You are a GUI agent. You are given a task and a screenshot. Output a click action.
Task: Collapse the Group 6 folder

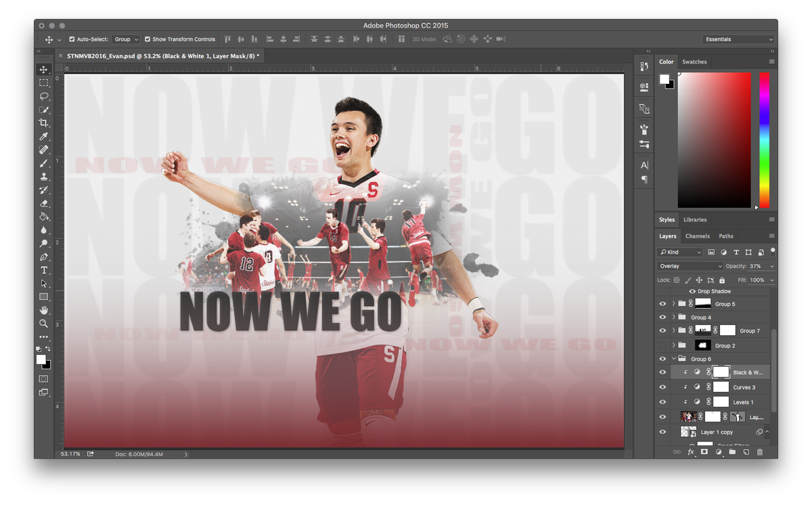pyautogui.click(x=673, y=359)
